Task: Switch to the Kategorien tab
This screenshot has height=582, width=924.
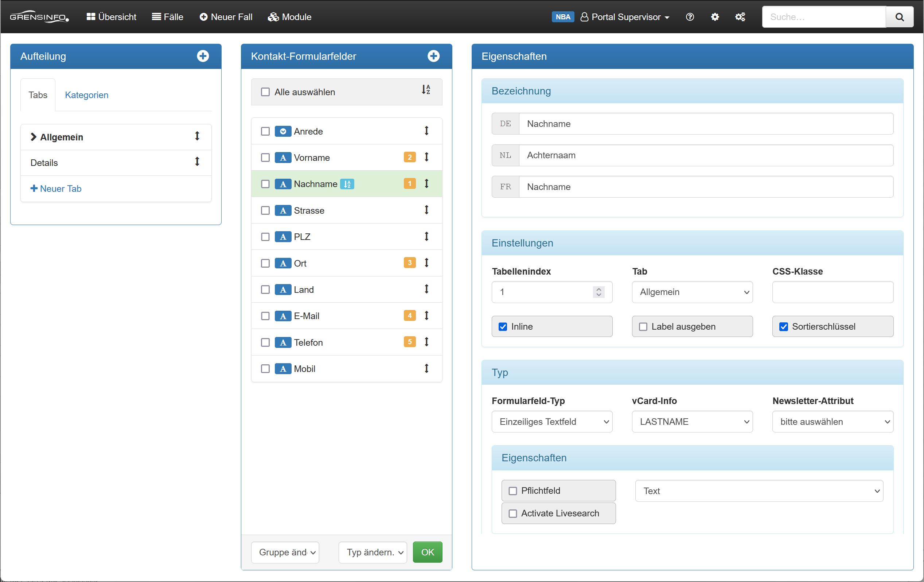Action: pos(86,95)
